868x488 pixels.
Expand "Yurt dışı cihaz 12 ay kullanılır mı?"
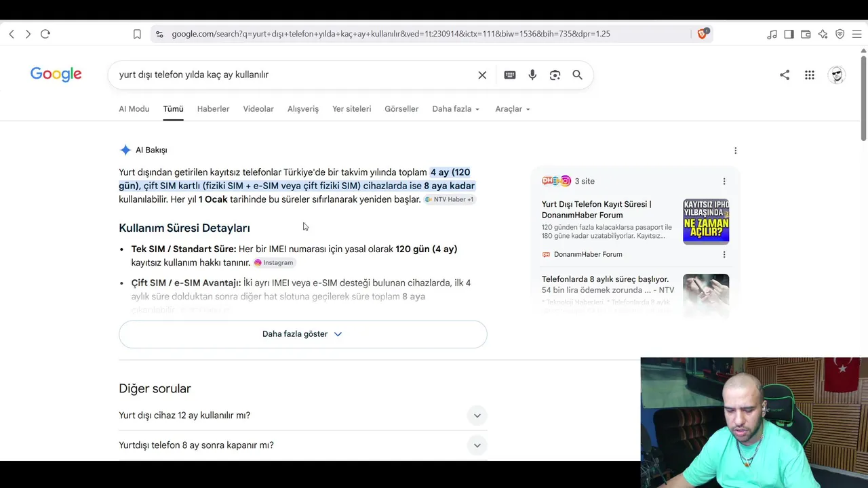click(x=302, y=415)
